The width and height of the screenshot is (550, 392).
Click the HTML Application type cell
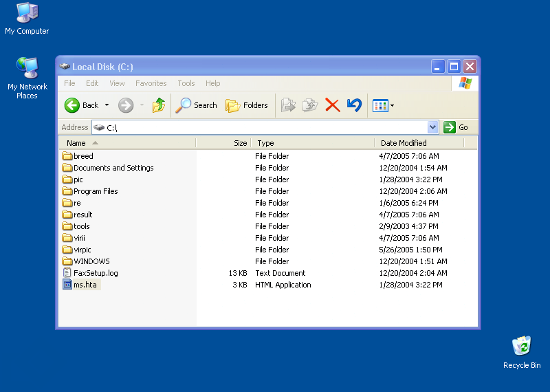pos(283,285)
